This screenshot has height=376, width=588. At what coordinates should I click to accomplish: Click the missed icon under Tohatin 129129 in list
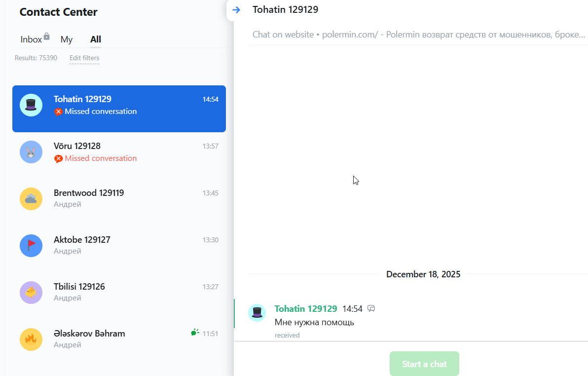[58, 112]
